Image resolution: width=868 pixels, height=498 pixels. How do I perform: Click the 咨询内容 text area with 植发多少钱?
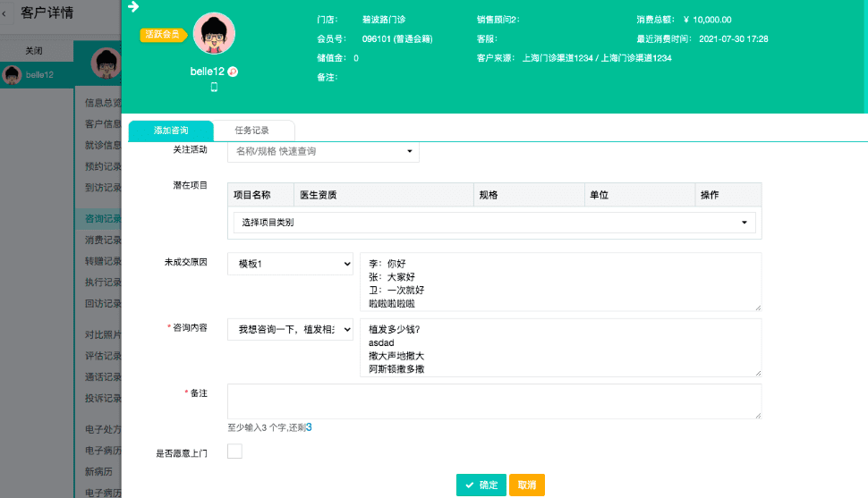(x=560, y=347)
